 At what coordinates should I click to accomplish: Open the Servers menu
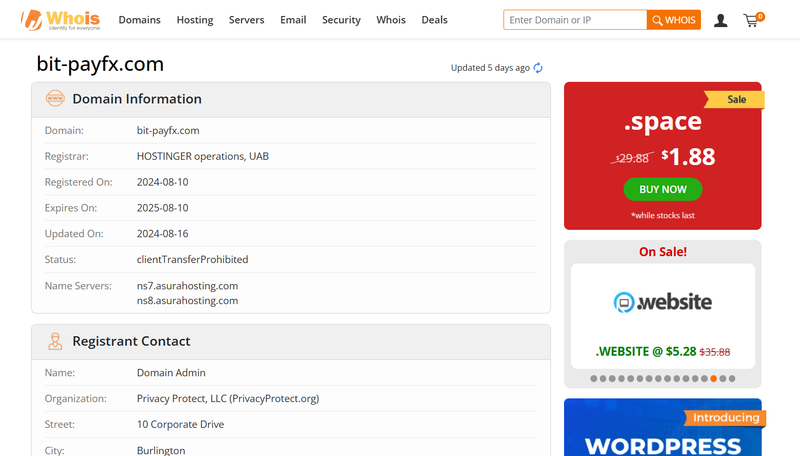point(246,20)
